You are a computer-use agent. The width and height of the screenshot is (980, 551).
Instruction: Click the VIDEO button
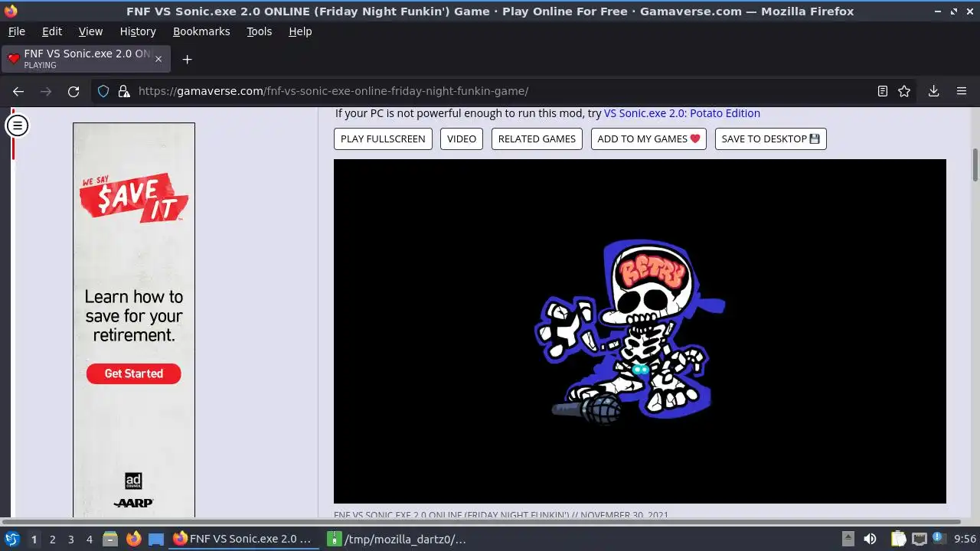(x=462, y=139)
